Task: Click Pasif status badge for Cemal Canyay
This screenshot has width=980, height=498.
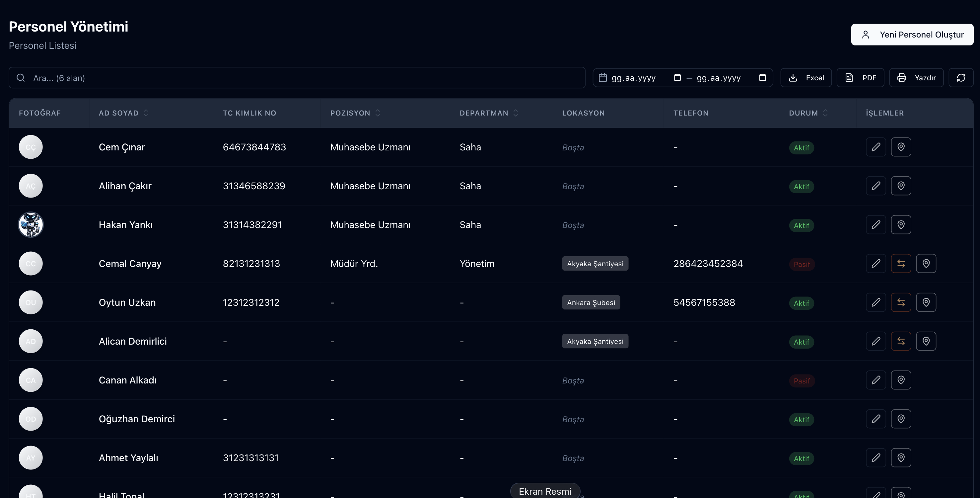Action: (x=802, y=264)
